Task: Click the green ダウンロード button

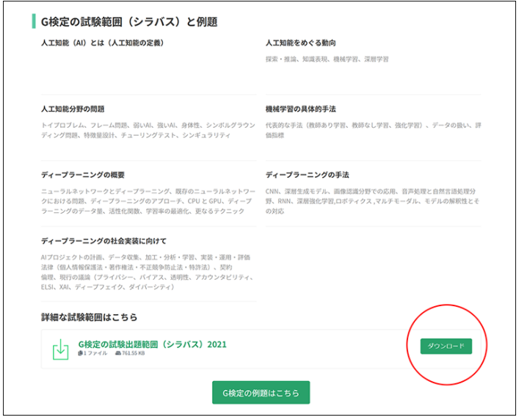Action: 446,346
